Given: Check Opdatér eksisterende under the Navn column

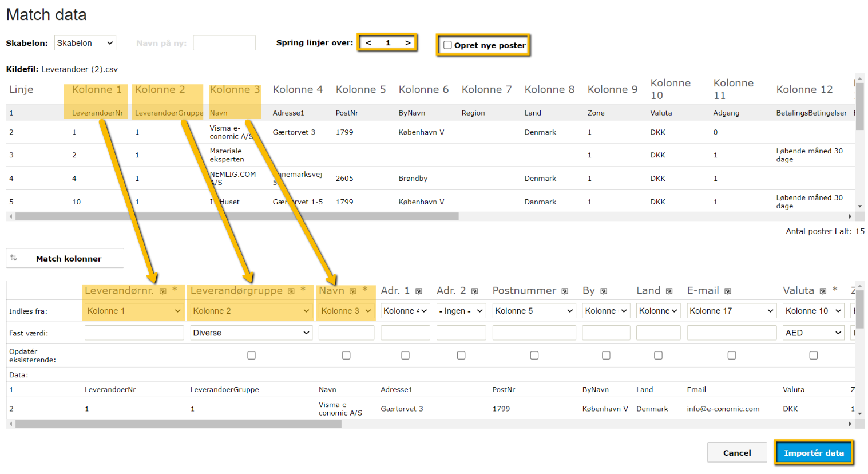Looking at the screenshot, I should [346, 355].
